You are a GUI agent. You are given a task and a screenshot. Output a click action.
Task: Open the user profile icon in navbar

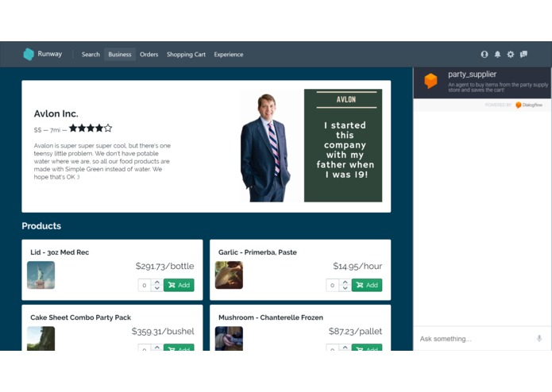[484, 54]
